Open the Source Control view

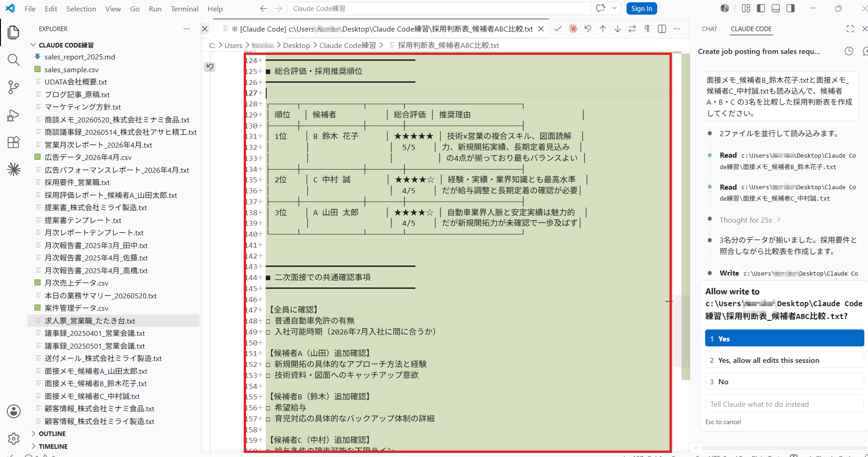(x=14, y=87)
